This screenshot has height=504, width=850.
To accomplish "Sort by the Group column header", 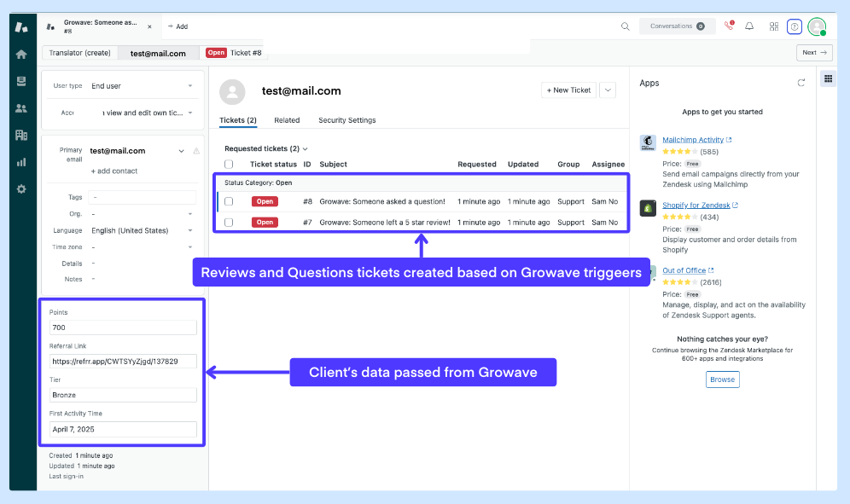I will point(568,165).
